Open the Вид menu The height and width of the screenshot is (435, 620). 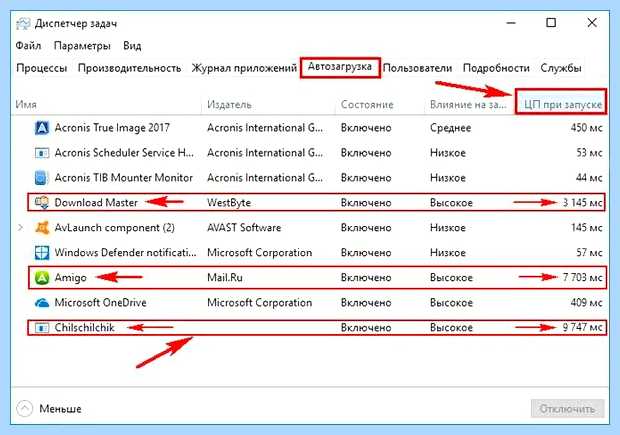(132, 46)
